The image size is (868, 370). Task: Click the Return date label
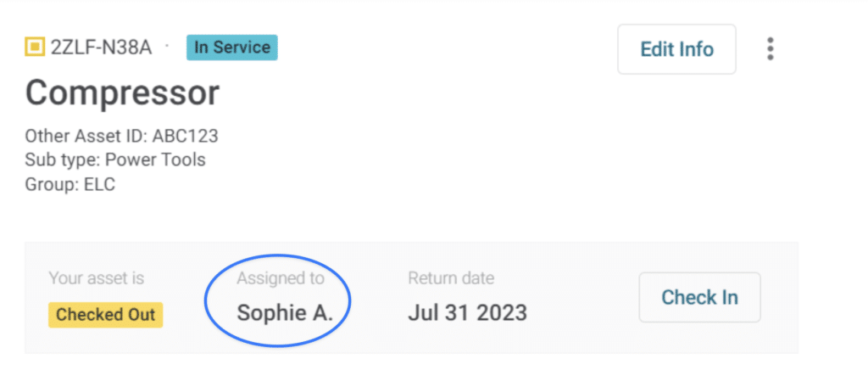tap(451, 277)
